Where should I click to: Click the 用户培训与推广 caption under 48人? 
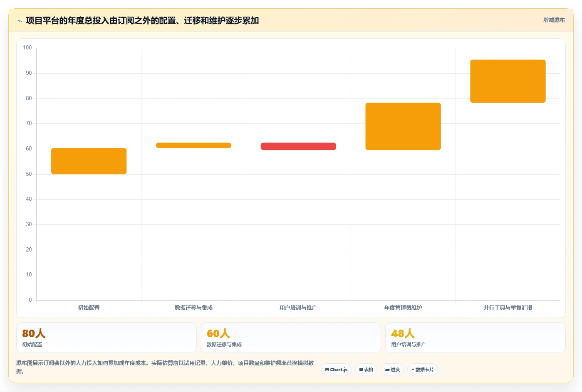point(409,345)
